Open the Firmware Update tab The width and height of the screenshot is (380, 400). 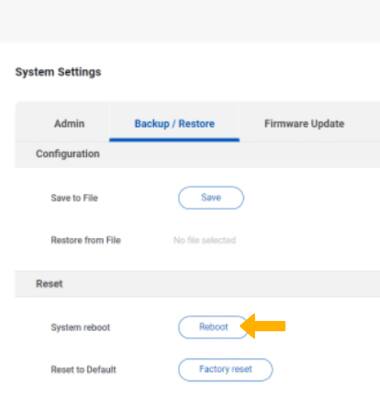point(304,124)
